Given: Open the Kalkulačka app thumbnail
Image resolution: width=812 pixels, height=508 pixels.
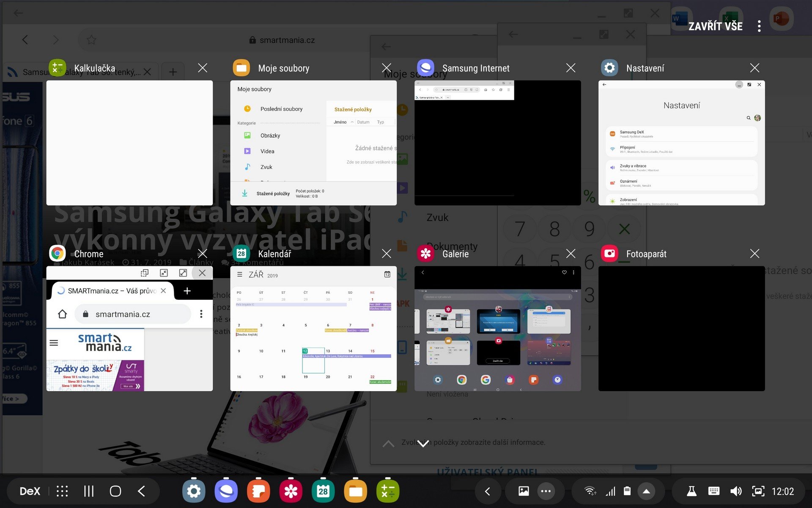Looking at the screenshot, I should (x=129, y=143).
